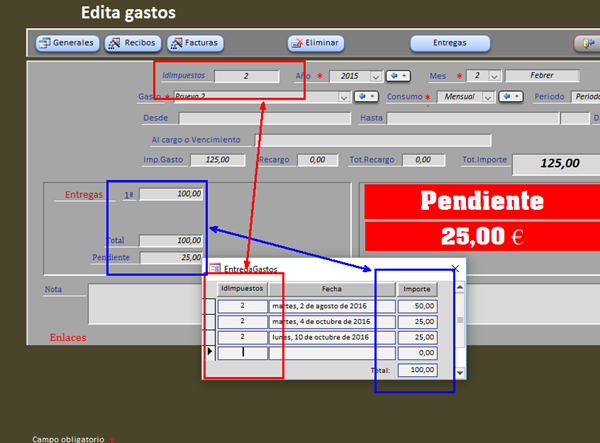600x443 pixels.
Task: Click the Recargo field 0,00
Action: [x=318, y=160]
